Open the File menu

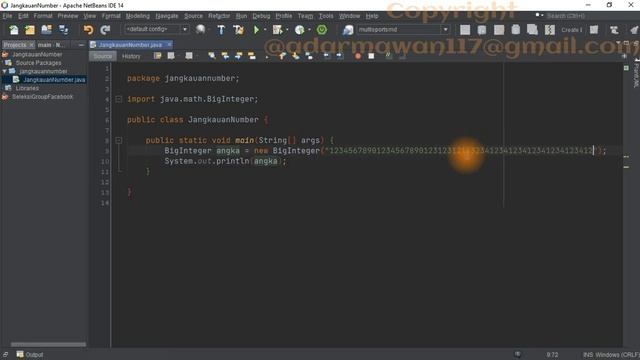point(7,16)
